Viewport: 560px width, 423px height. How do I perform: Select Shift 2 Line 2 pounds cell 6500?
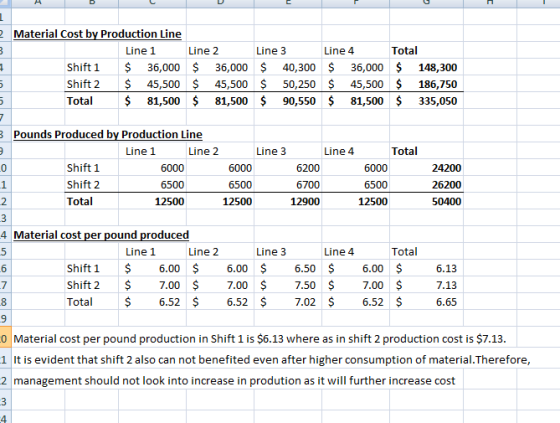pos(220,185)
